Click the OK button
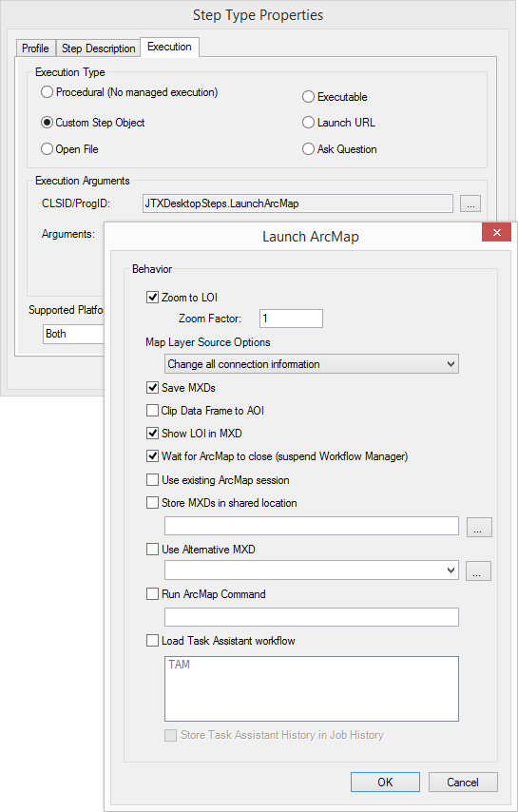The width and height of the screenshot is (518, 812). (385, 782)
